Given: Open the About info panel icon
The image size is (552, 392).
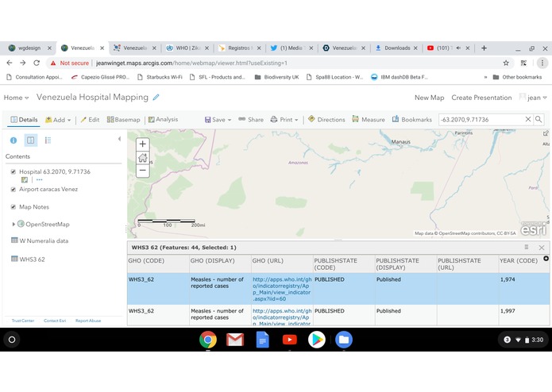Looking at the screenshot, I should coord(14,140).
